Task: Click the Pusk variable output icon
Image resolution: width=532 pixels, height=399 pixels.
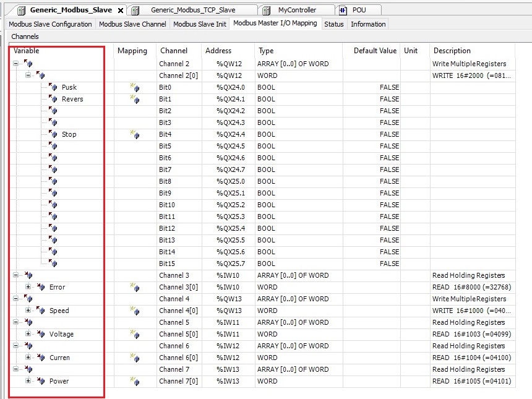Action: (x=53, y=87)
